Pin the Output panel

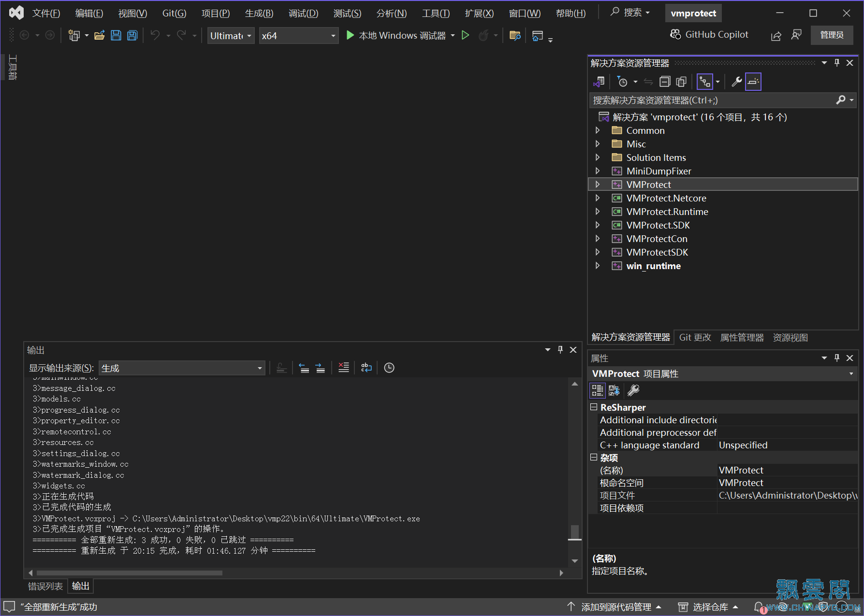[x=560, y=349]
